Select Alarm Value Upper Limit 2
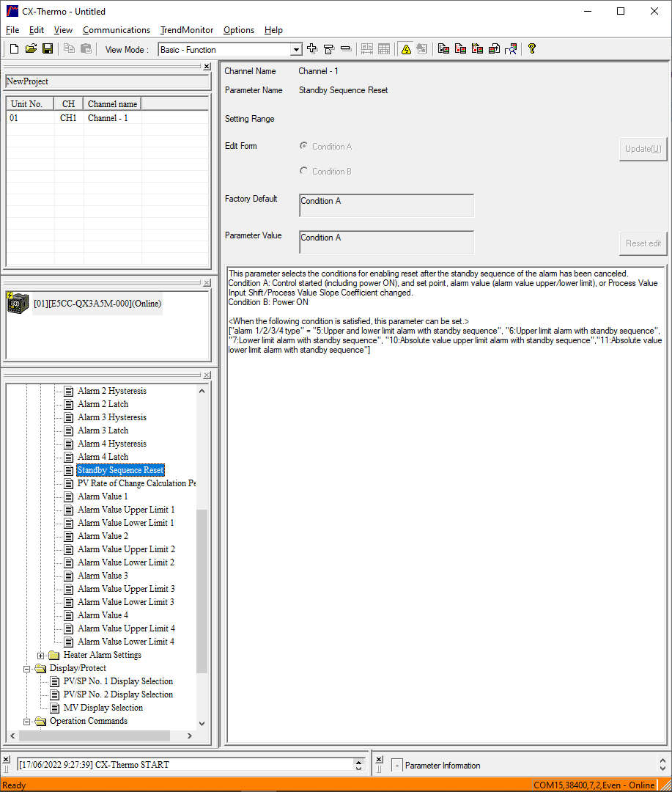Image resolution: width=672 pixels, height=792 pixels. 126,549
